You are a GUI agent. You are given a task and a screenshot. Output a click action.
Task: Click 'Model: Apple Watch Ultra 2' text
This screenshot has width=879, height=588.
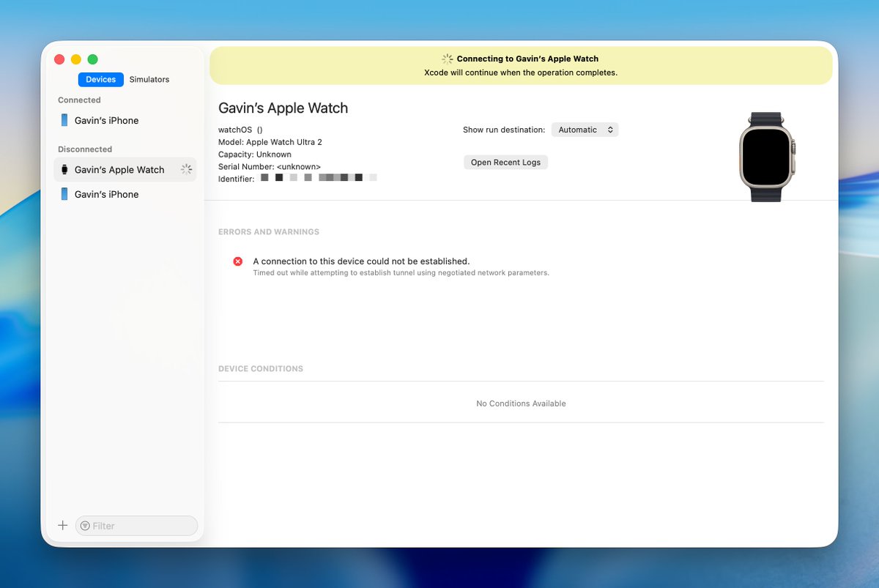(270, 142)
